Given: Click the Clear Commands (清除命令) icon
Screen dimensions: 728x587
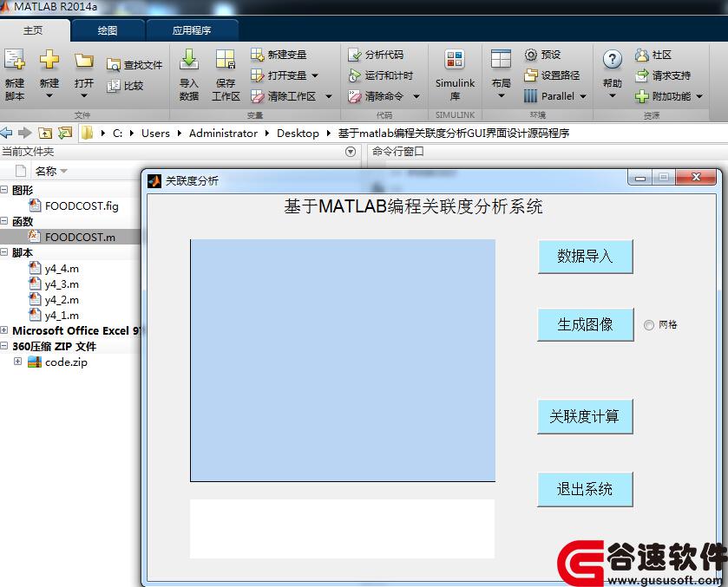Looking at the screenshot, I should (x=355, y=96).
